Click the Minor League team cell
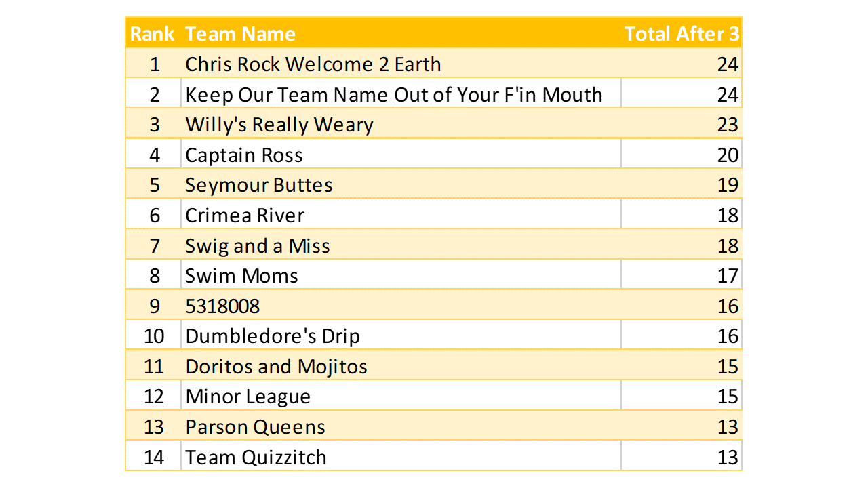 [248, 396]
